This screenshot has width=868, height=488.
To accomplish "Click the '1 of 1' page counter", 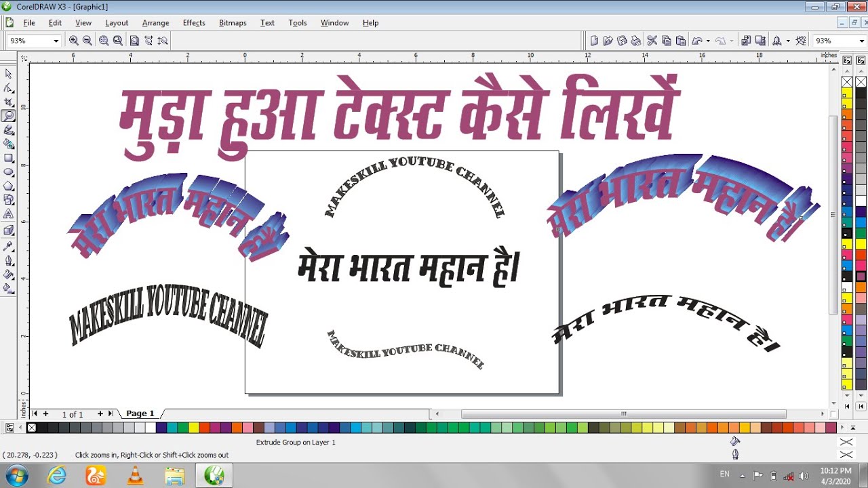I will (72, 414).
